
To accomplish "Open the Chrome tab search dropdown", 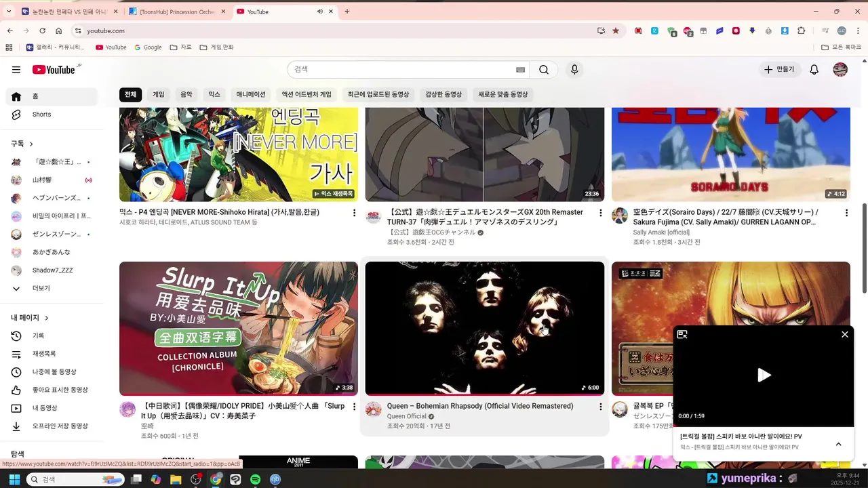I will [x=9, y=12].
